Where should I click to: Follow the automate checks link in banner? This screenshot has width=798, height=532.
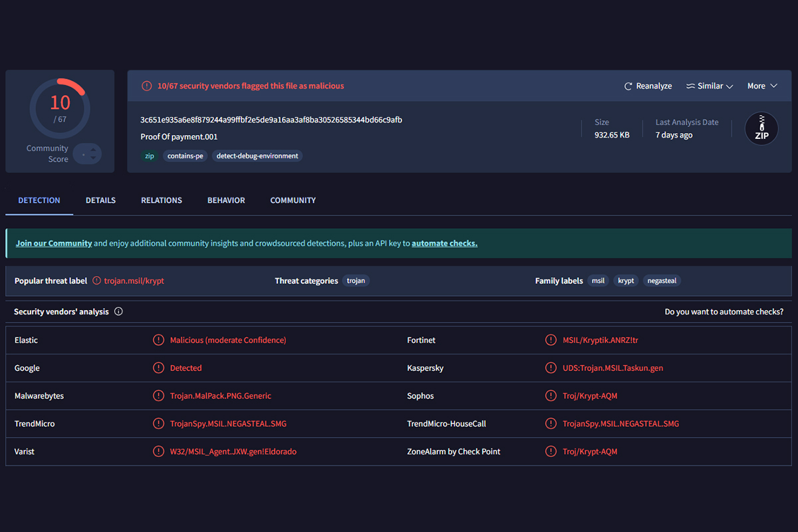click(444, 243)
